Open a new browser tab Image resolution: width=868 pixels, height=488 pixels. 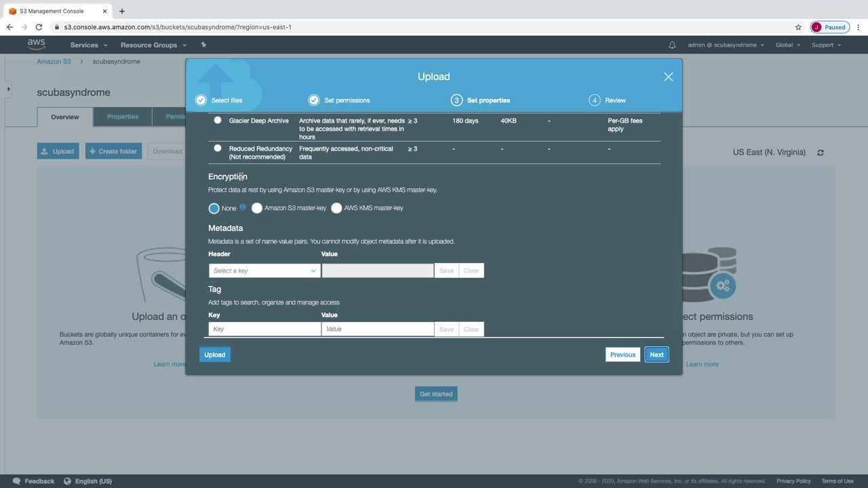122,11
